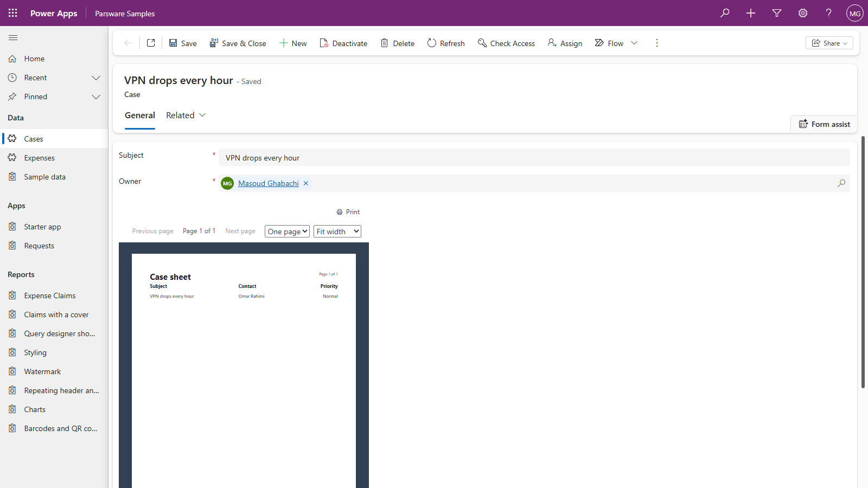Select the General tab
Screen dimensions: 868x488
tap(140, 115)
